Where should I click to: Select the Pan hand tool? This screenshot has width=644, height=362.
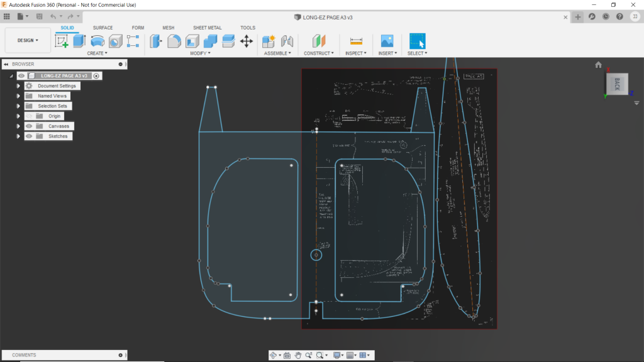coord(298,355)
